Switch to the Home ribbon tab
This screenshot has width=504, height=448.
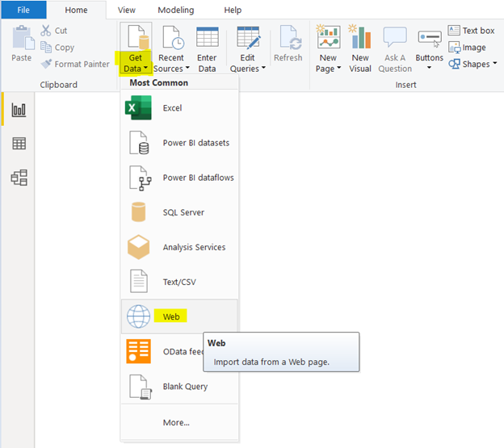pos(76,10)
